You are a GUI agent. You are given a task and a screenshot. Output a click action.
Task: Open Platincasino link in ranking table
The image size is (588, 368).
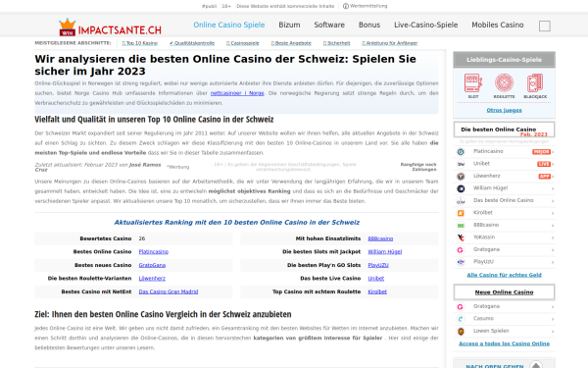click(x=154, y=251)
